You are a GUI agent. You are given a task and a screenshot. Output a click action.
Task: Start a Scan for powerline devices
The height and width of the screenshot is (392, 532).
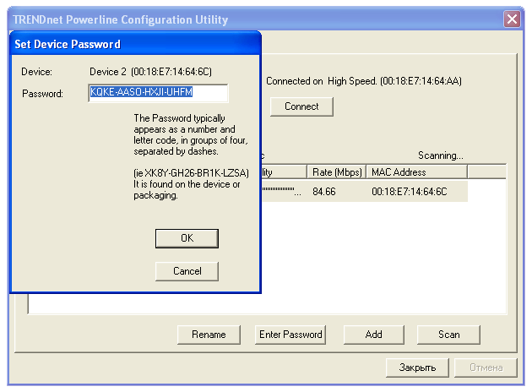[x=448, y=335]
